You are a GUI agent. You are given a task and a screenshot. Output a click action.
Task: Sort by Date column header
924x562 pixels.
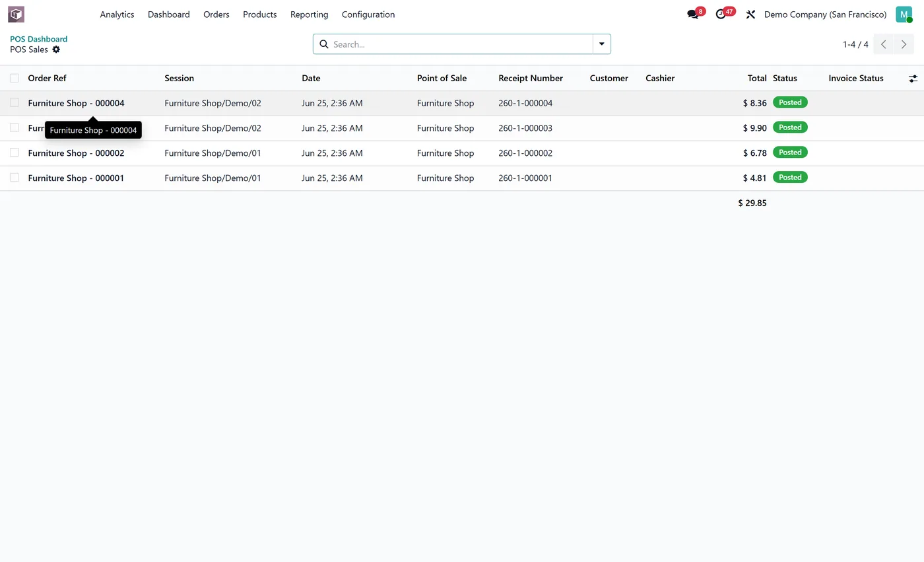point(311,78)
